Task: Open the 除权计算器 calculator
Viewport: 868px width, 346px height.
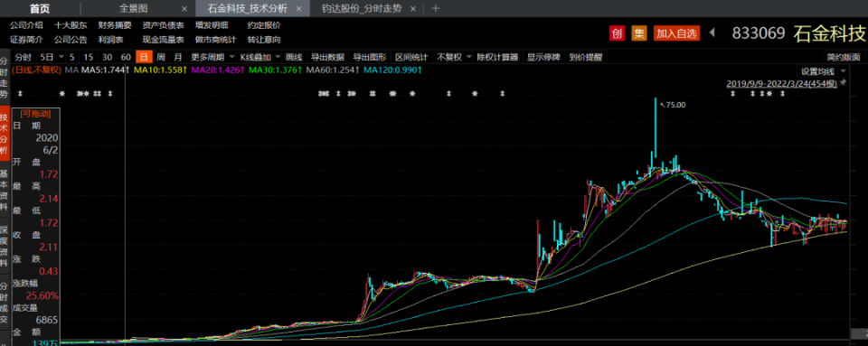Action: pyautogui.click(x=497, y=57)
